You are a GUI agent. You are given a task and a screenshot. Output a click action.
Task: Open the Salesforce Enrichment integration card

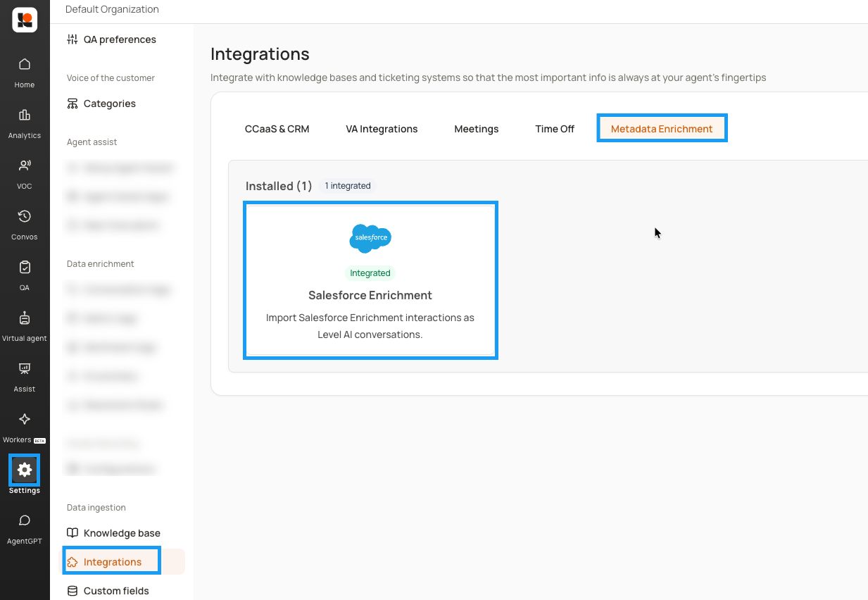pyautogui.click(x=370, y=280)
